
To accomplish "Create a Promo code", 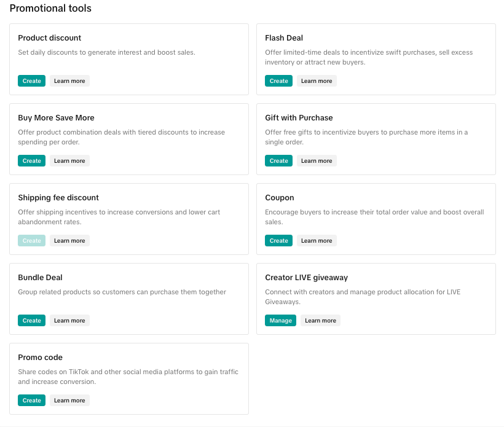I will [31, 401].
